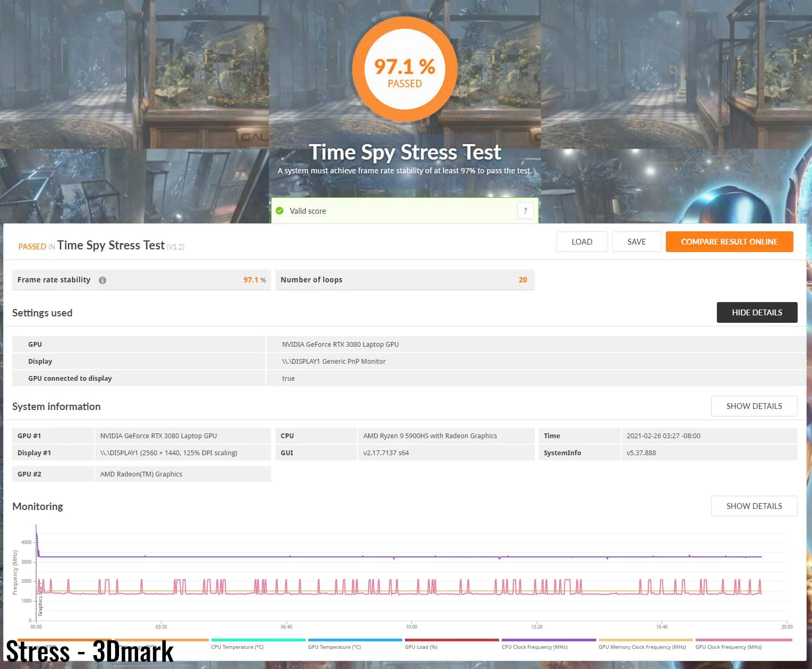
Task: Click 'AMD Ryzen 9 5900HS with Radeon Graphics'
Action: (x=430, y=436)
